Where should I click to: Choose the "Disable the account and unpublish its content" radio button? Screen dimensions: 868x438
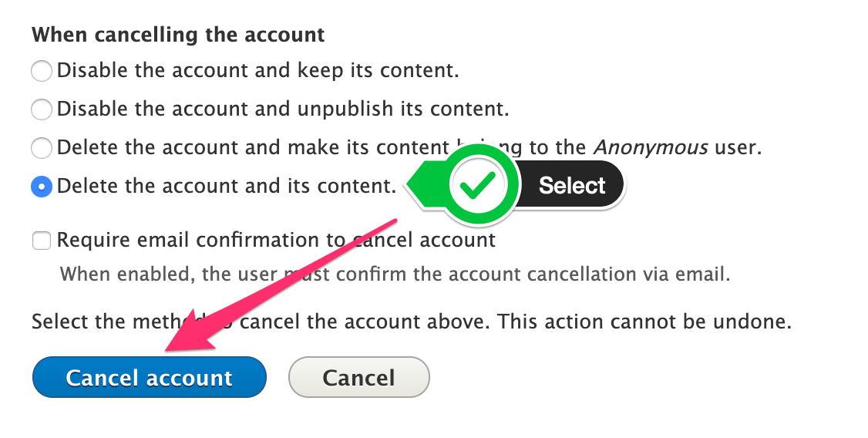42,109
